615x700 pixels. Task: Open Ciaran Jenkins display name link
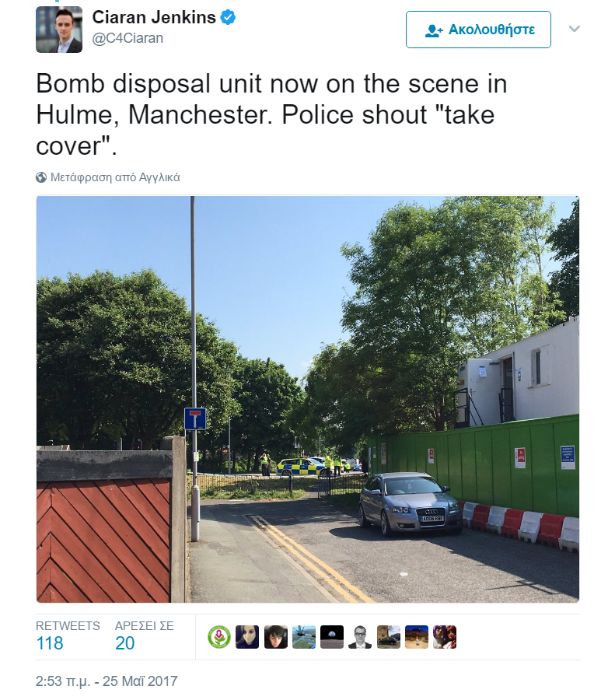pos(154,17)
